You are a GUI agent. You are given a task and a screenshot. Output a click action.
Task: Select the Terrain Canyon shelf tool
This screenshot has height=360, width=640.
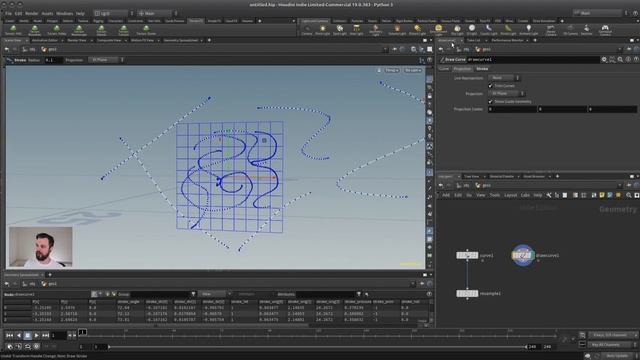point(123,30)
